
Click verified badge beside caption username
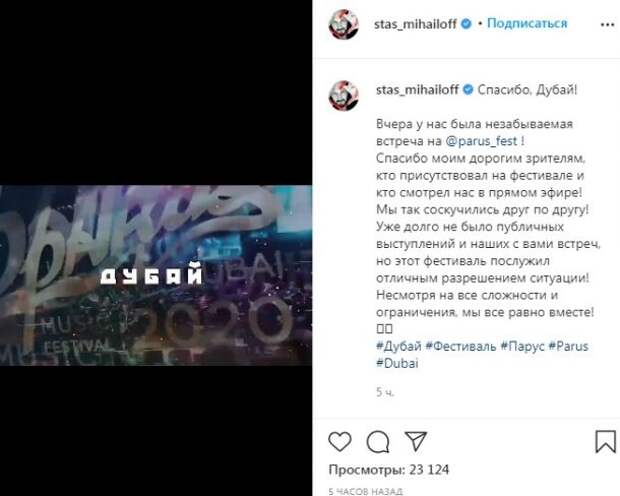(468, 90)
